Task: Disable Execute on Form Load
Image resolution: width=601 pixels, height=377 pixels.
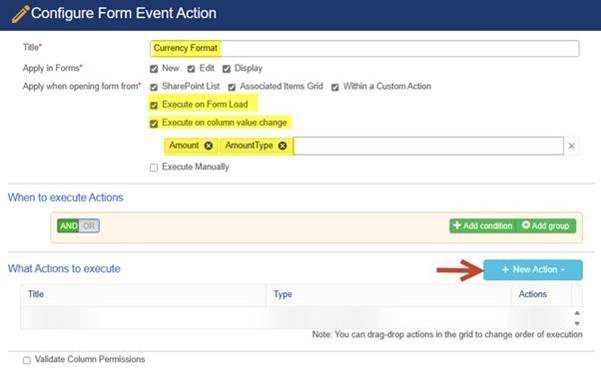Action: [154, 105]
